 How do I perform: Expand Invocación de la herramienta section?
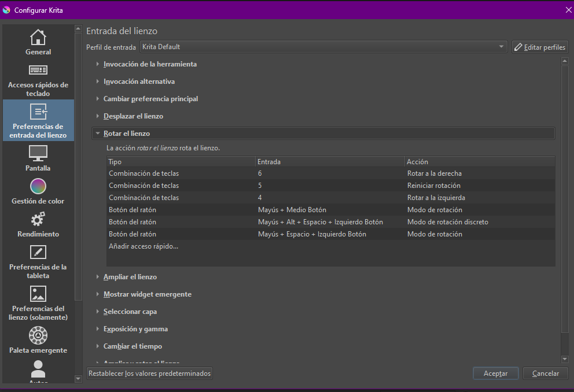pos(150,64)
